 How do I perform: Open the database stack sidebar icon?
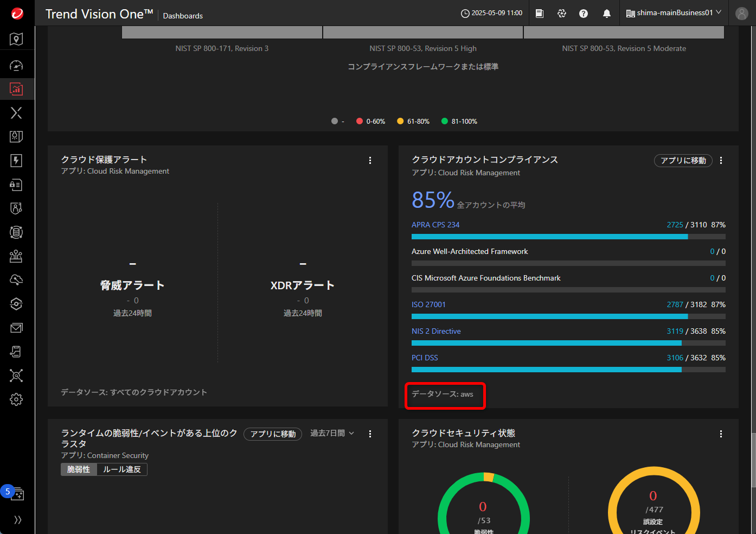point(16,232)
